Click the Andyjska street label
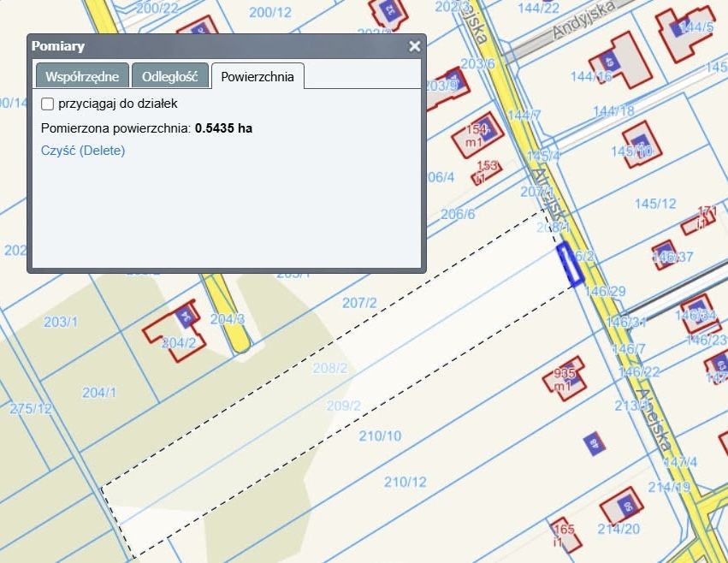Viewport: 728px width, 563px height. pyautogui.click(x=584, y=20)
